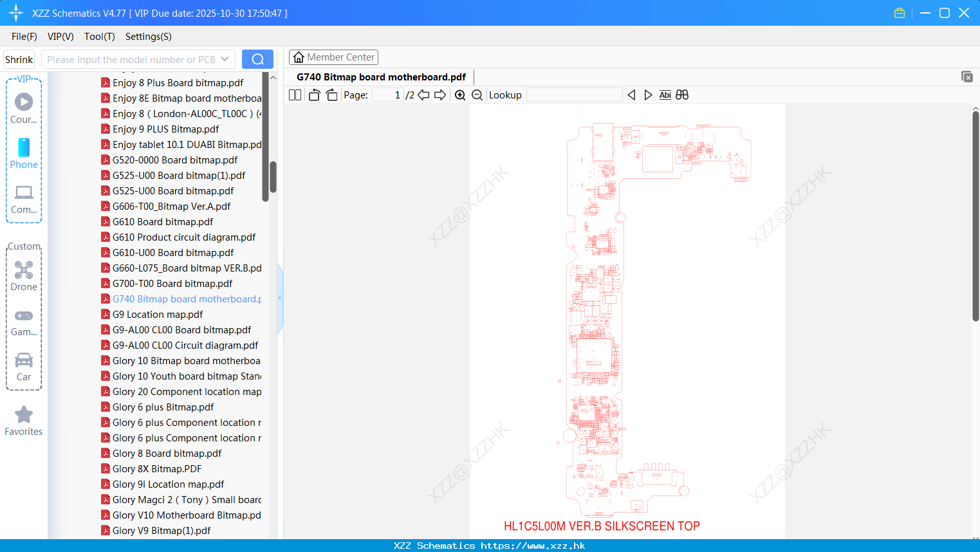
Task: Open Enjoy tablet 10.1 DUABI Bitmap file
Action: click(x=181, y=145)
